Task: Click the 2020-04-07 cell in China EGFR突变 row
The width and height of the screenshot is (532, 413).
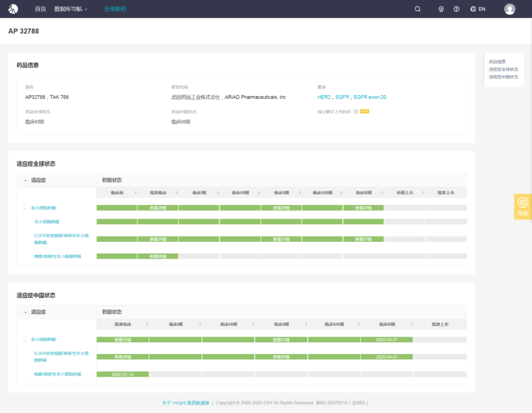Action: click(387, 357)
